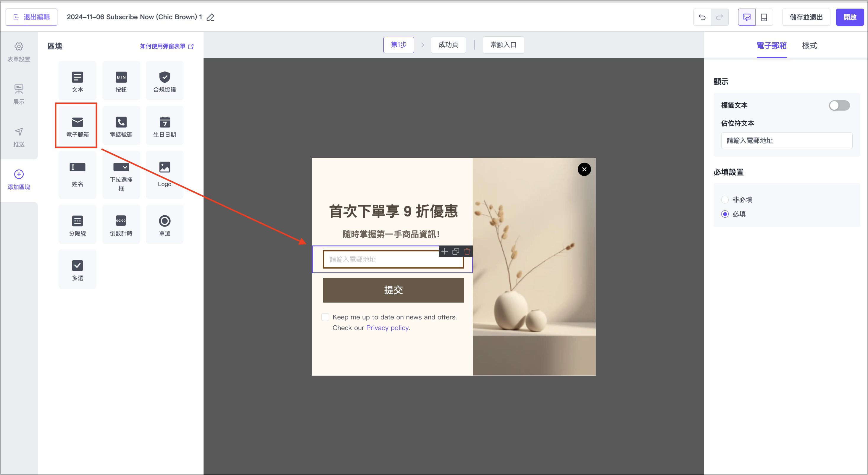This screenshot has height=475, width=868.
Task: Open the 表單設置 sidebar section
Action: pyautogui.click(x=19, y=52)
